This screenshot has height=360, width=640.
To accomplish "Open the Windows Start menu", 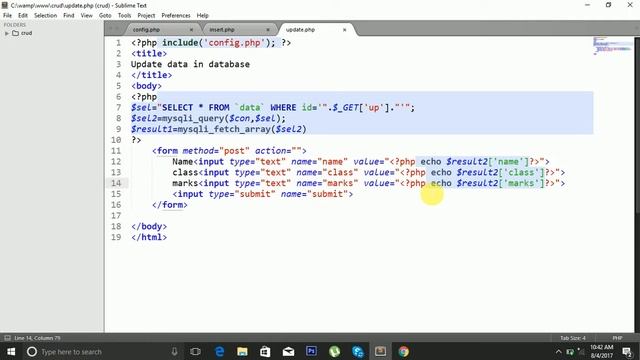I will [x=11, y=351].
